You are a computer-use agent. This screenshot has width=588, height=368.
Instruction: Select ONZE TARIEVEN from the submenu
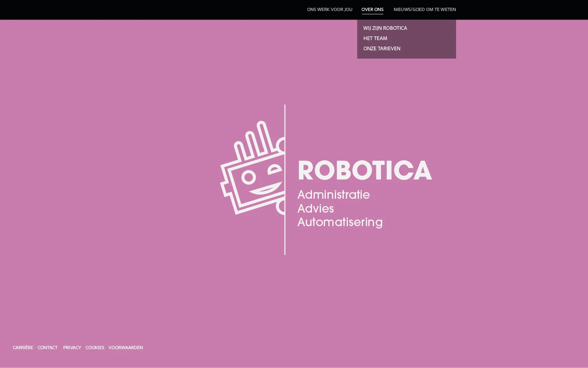coord(381,48)
